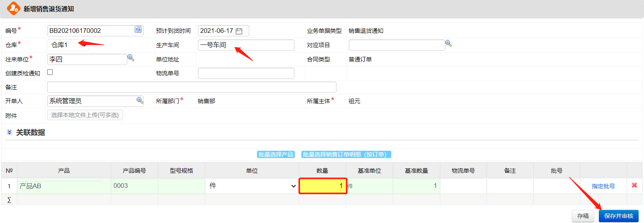This screenshot has height=223, width=644.
Task: Click 批量选择销售订单明细 (按订单) button
Action: coord(346,155)
